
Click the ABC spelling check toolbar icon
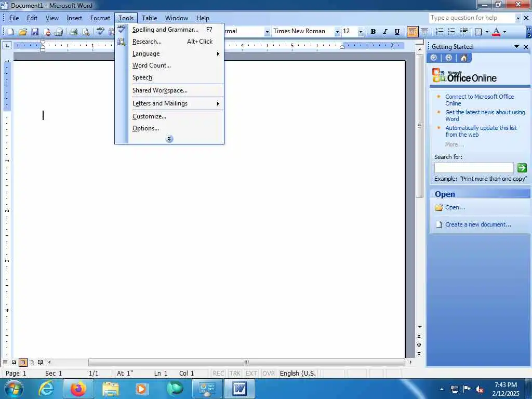click(100, 32)
